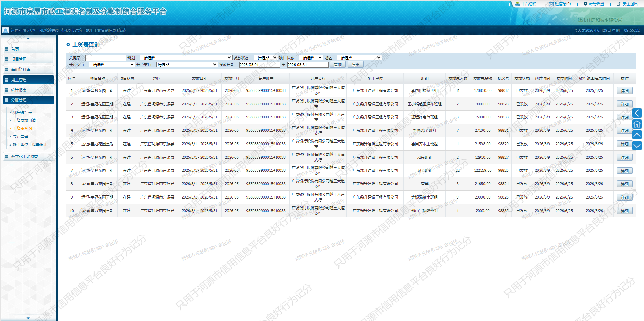The image size is (644, 321).
Task: Click 刘彬架子班组 cell
Action: (425, 130)
